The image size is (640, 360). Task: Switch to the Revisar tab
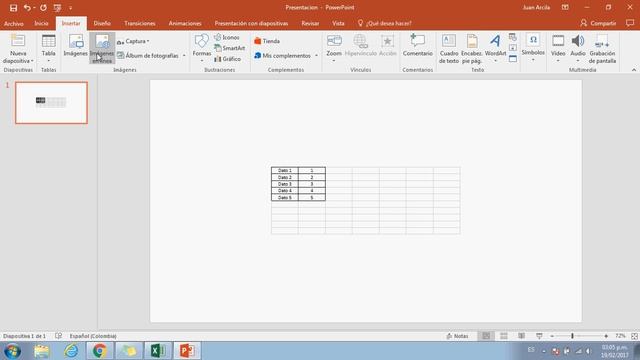click(x=310, y=23)
